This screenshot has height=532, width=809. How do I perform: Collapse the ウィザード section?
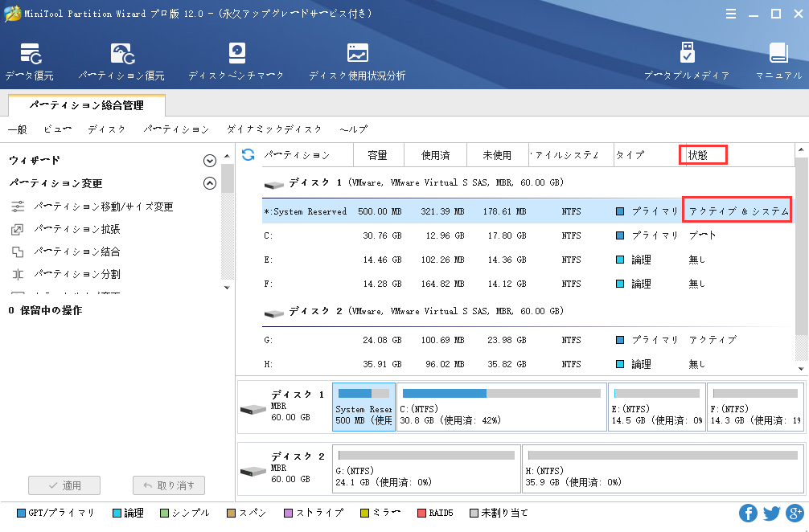click(x=209, y=159)
